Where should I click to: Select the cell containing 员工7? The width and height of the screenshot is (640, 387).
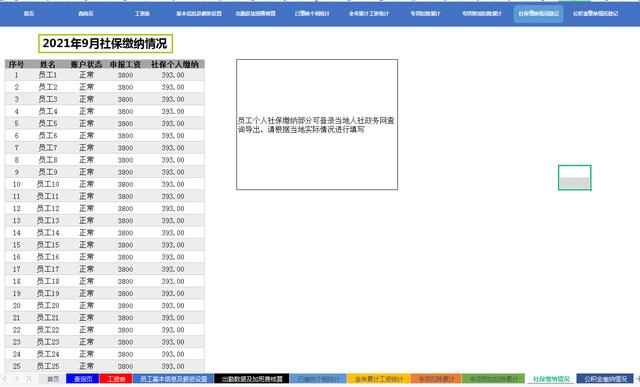[48, 148]
